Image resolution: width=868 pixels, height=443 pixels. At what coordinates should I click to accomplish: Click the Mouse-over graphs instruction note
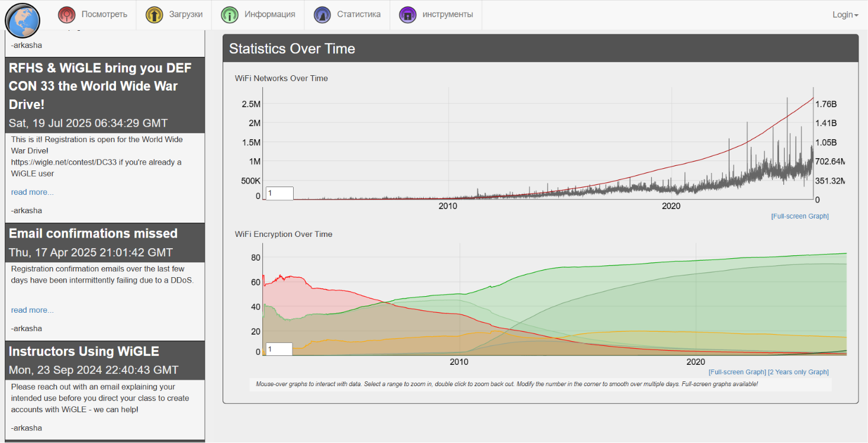click(507, 384)
